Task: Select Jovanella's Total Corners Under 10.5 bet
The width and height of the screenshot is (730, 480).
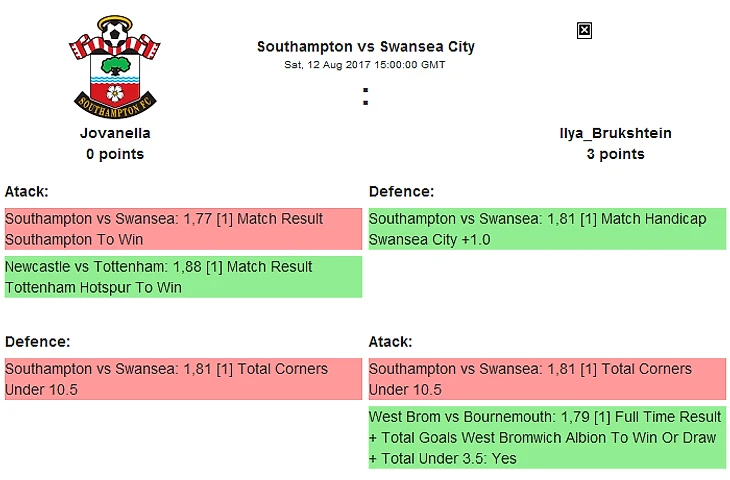Action: [x=182, y=379]
